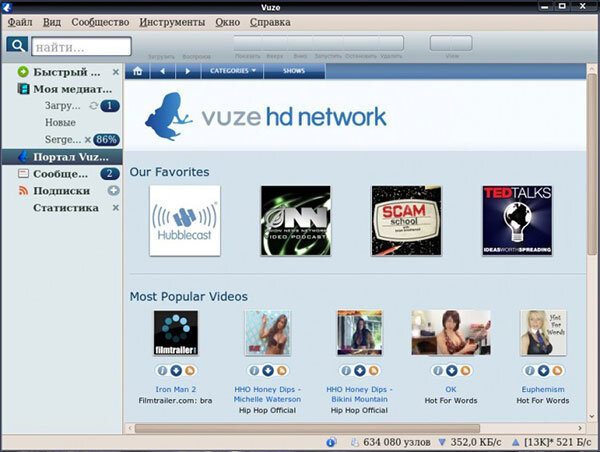Click the status bar info icon
The height and width of the screenshot is (452, 600).
pyautogui.click(x=331, y=442)
